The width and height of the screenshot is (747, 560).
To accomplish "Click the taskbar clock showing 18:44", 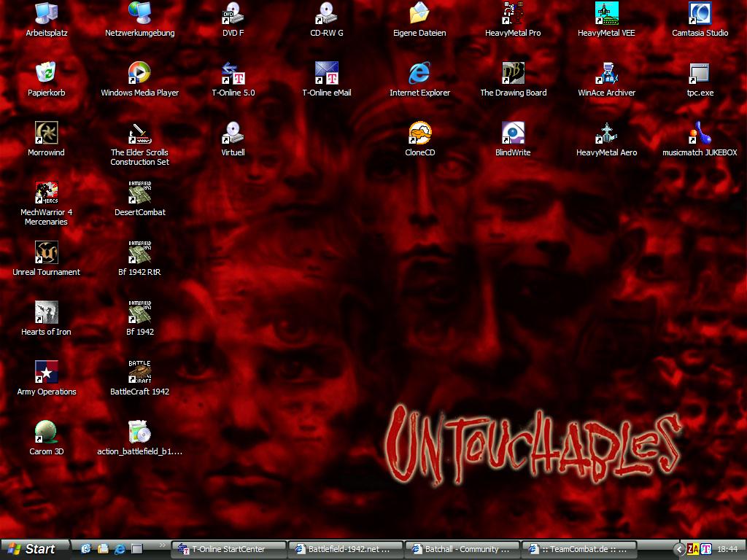I will click(727, 550).
